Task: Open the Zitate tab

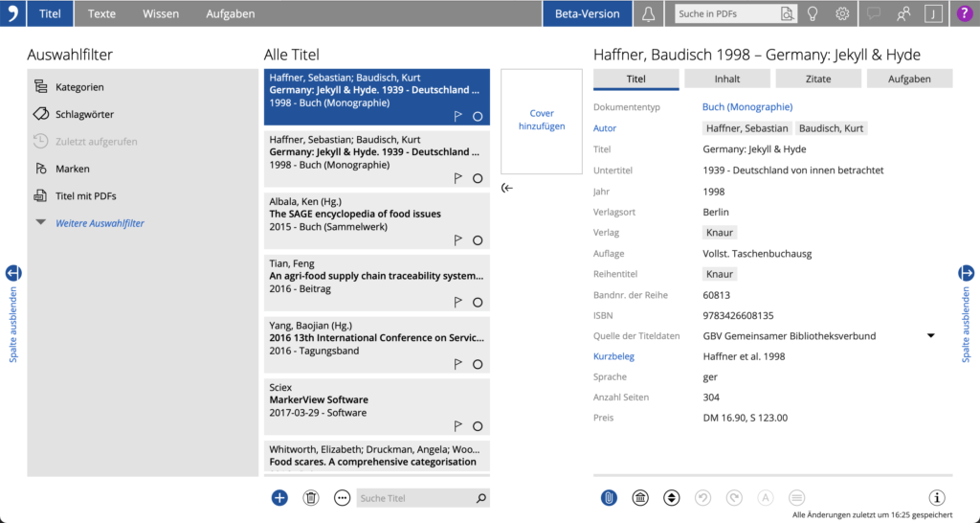Action: [x=818, y=79]
